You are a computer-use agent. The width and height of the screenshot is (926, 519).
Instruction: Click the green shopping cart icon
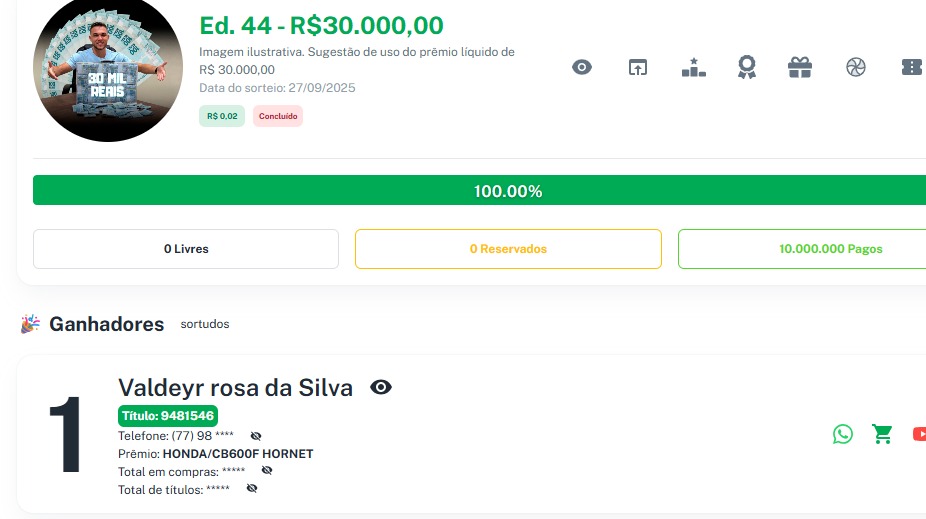pos(882,434)
